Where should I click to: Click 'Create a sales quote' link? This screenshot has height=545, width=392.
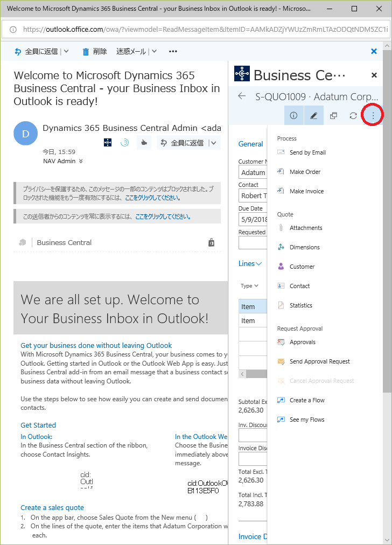coord(52,508)
